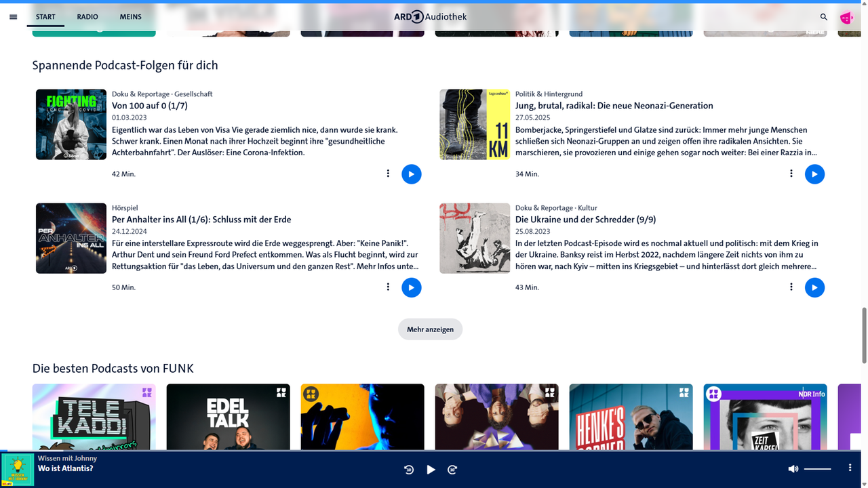Play 'Von 100 auf 0 (1/7)' episode
868x488 pixels.
(x=411, y=174)
